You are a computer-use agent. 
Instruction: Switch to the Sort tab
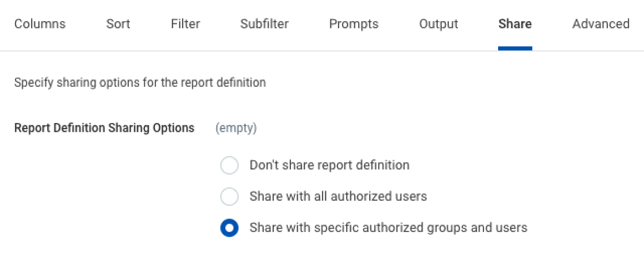coord(118,24)
